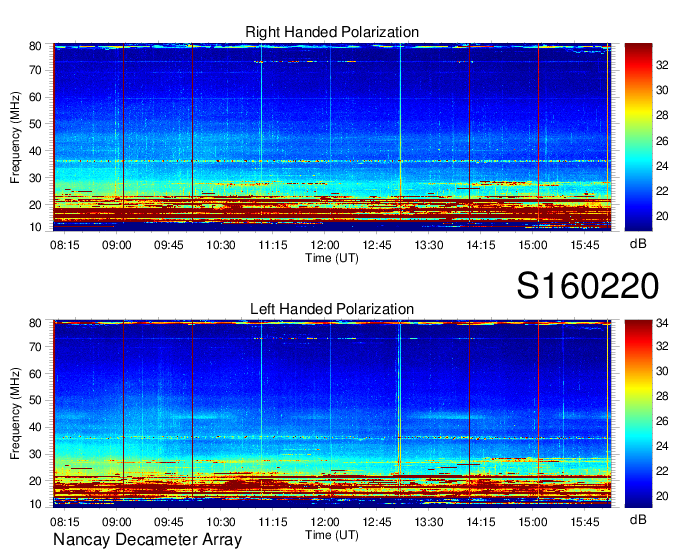Click the S160220 label
The width and height of the screenshot is (680, 552).
(588, 286)
